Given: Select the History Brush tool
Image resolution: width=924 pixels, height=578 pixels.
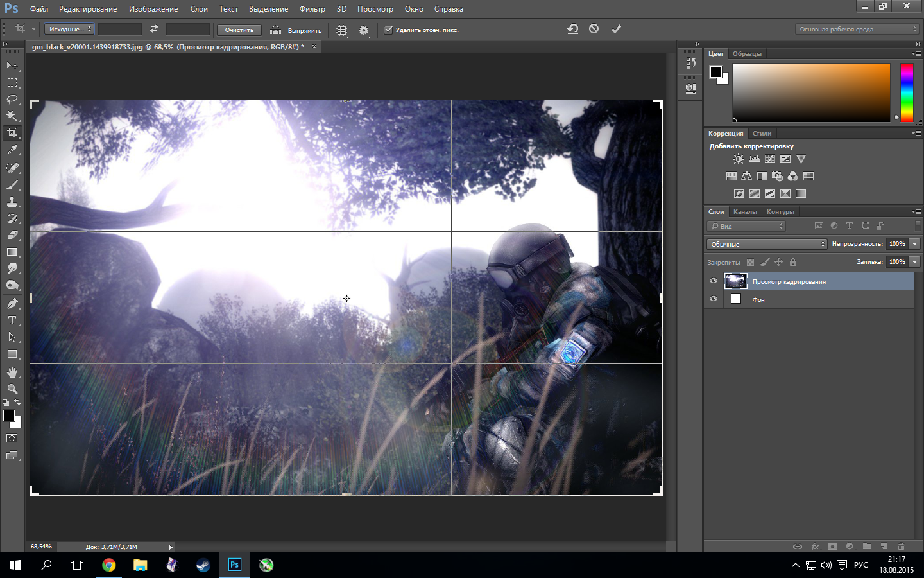Looking at the screenshot, I should (x=12, y=218).
